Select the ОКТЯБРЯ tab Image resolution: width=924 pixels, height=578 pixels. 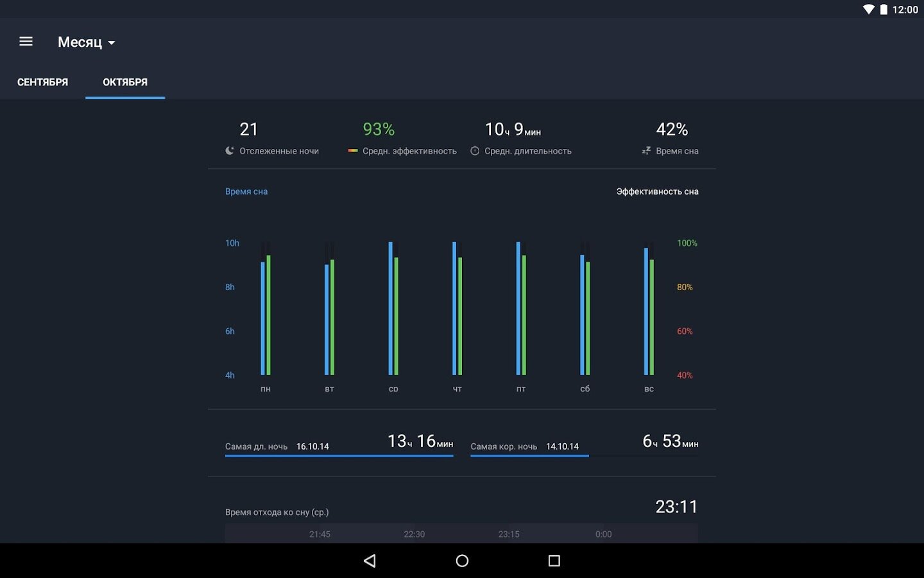125,82
